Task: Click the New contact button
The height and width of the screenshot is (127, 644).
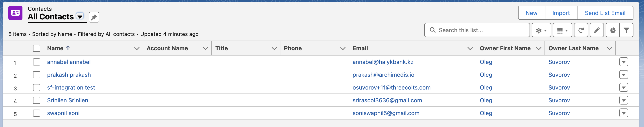Action: coord(531,13)
